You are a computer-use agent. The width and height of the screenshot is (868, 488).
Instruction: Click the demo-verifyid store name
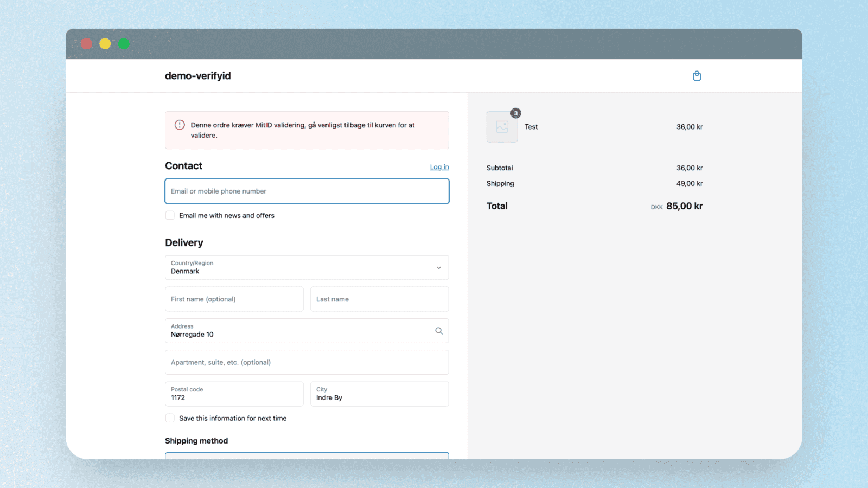point(198,76)
